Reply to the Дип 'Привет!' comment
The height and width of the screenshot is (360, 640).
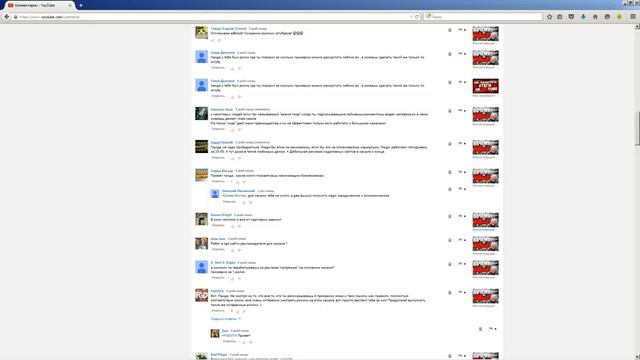229,341
